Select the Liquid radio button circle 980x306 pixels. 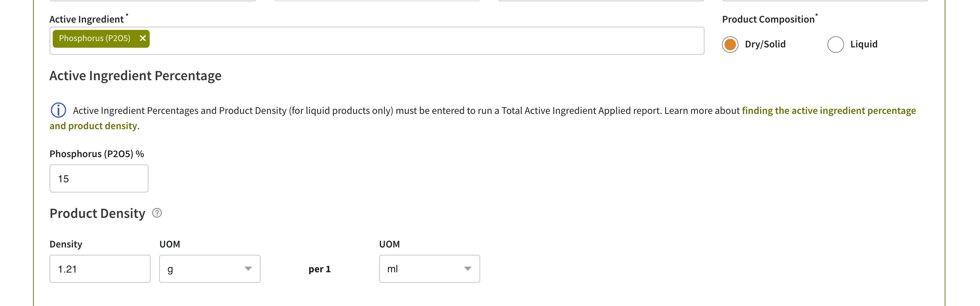point(835,44)
